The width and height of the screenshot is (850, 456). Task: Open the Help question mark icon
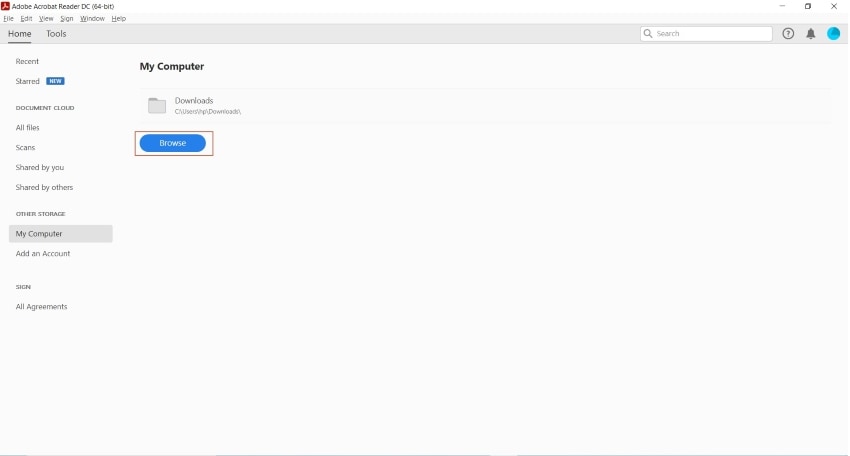[x=788, y=34]
